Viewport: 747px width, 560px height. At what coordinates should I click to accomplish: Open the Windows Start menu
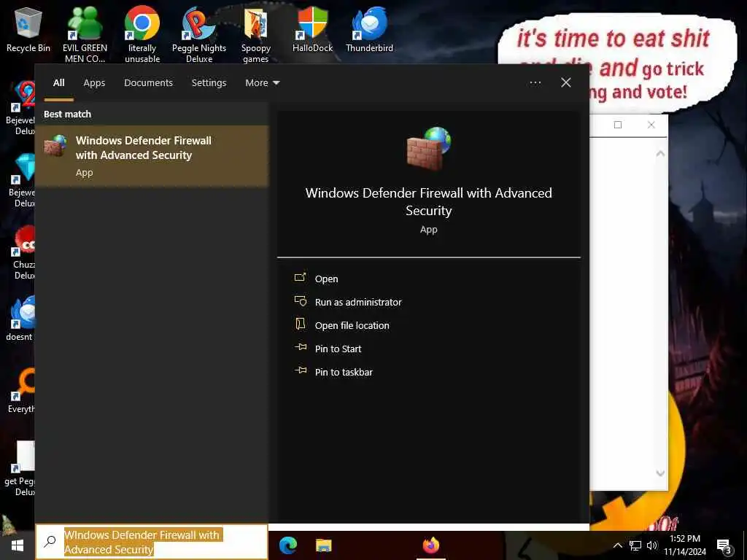(x=18, y=545)
